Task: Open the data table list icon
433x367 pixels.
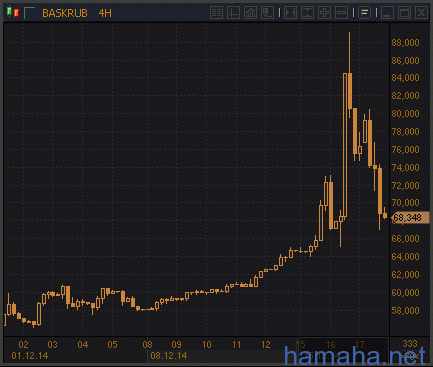Action: point(217,13)
